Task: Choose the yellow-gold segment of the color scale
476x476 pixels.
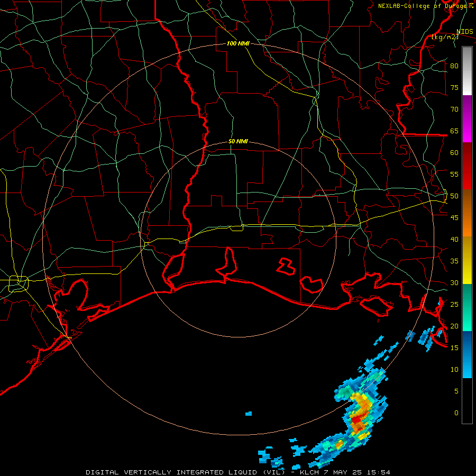Action: coord(467,260)
